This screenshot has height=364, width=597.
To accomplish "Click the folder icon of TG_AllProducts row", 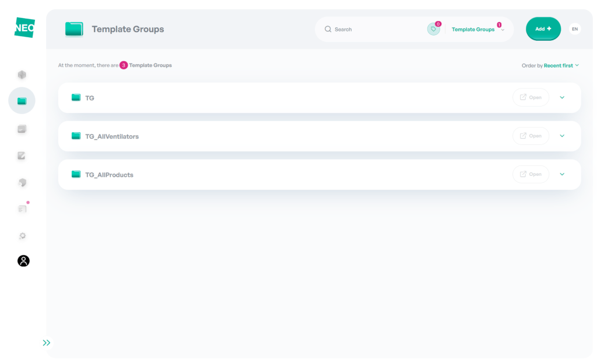I will [x=76, y=174].
